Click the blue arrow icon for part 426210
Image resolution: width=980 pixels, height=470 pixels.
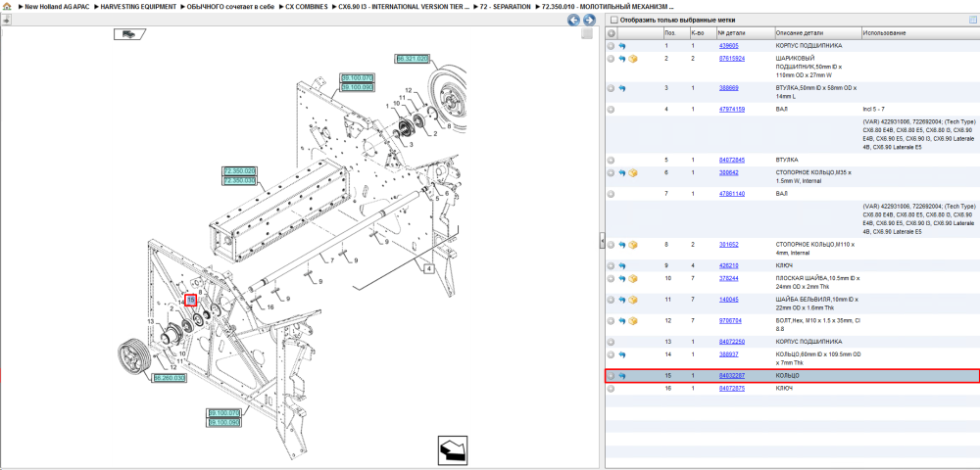tap(622, 266)
